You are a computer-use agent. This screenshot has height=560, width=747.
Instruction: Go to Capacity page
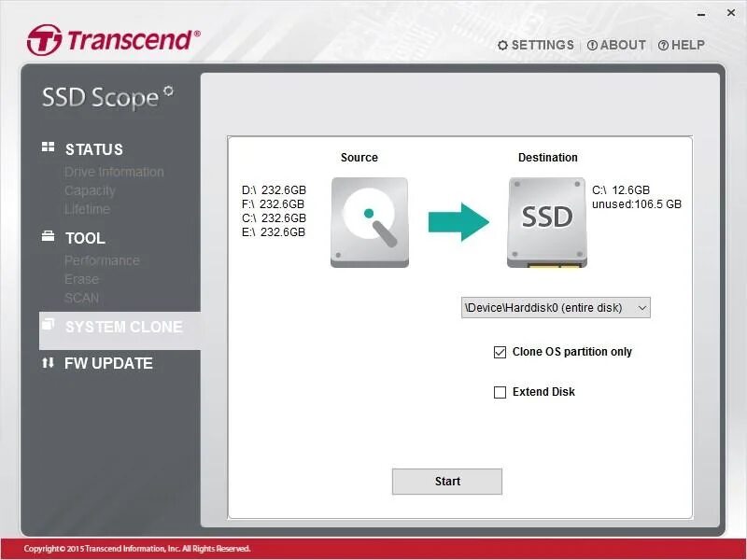click(x=90, y=190)
